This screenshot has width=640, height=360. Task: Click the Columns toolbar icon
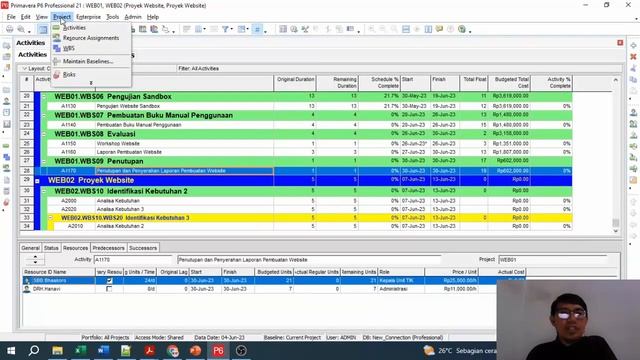pos(198,29)
